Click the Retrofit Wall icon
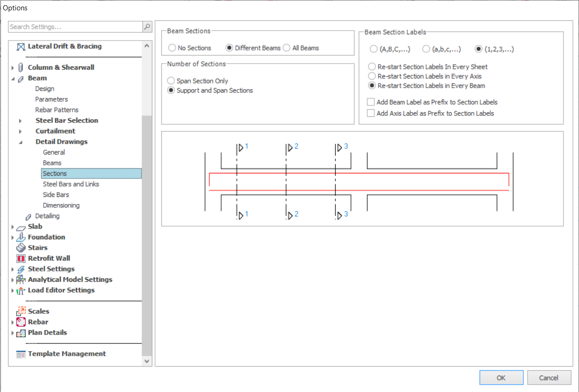 click(21, 259)
